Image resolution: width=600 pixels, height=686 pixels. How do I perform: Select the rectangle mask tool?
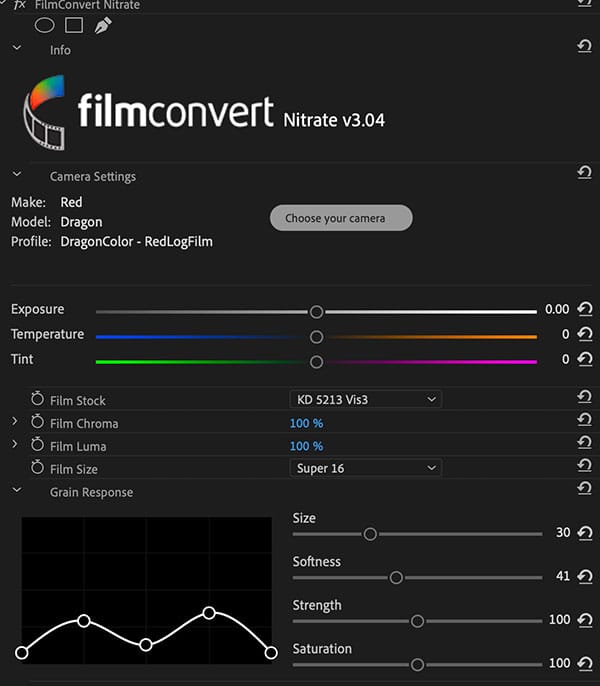coord(74,25)
